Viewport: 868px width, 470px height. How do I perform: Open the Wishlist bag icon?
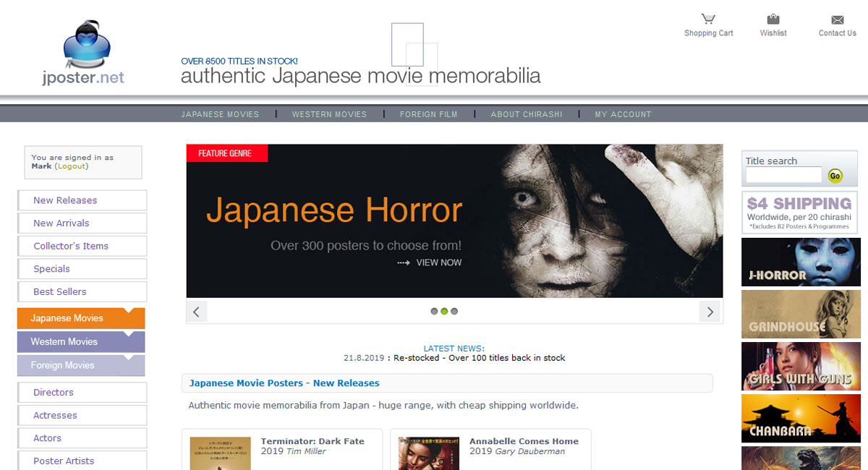pos(773,19)
